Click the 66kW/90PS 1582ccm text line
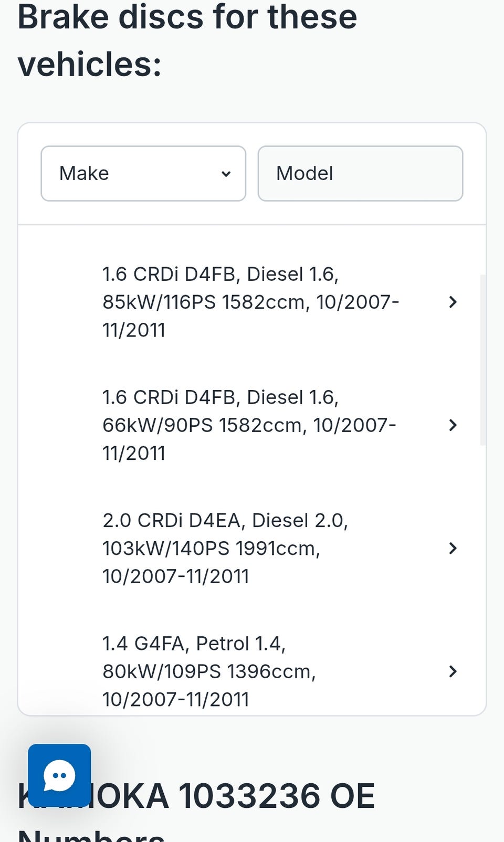The height and width of the screenshot is (842, 504). click(249, 425)
